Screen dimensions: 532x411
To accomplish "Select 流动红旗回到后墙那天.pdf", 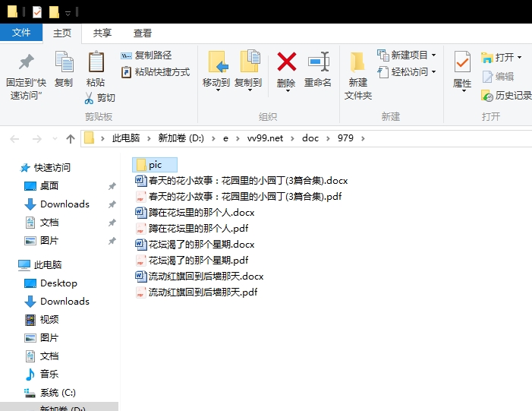I will [x=197, y=292].
